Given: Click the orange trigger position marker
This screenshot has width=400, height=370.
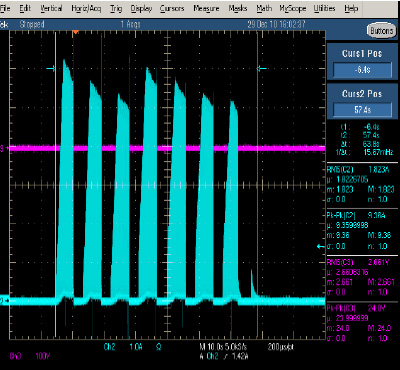Looking at the screenshot, I should click(x=76, y=32).
